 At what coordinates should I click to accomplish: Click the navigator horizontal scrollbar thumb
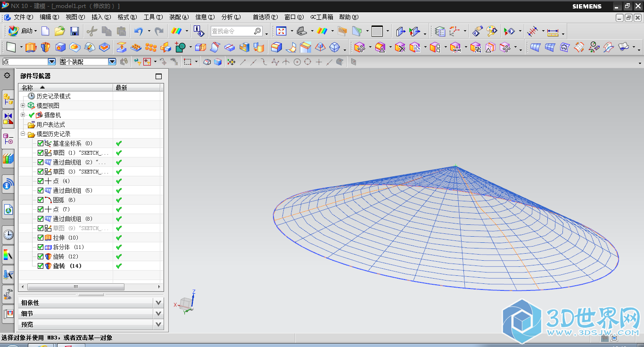75,287
